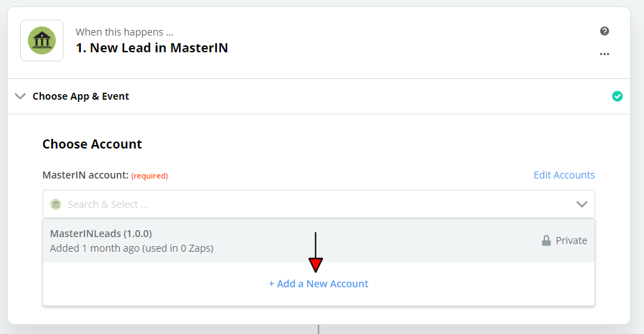Viewport: 644px width, 334px height.
Task: Click the red "(required)" indicator
Action: point(150,176)
